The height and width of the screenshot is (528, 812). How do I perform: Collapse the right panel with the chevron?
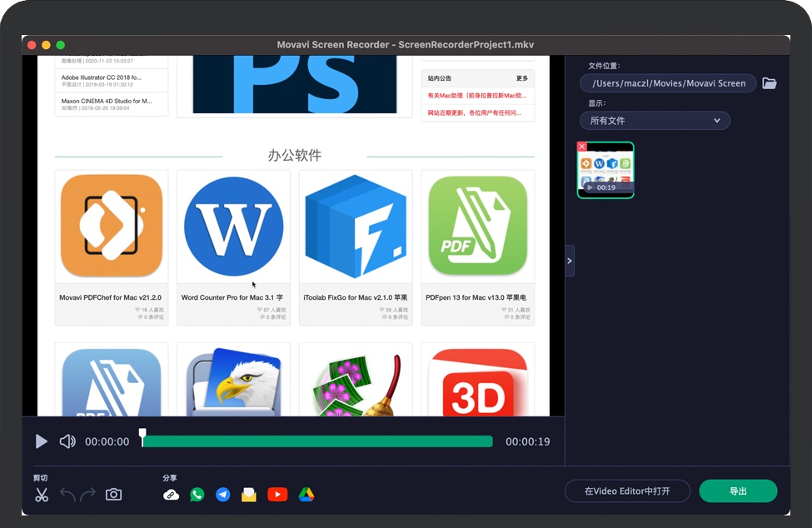point(569,260)
